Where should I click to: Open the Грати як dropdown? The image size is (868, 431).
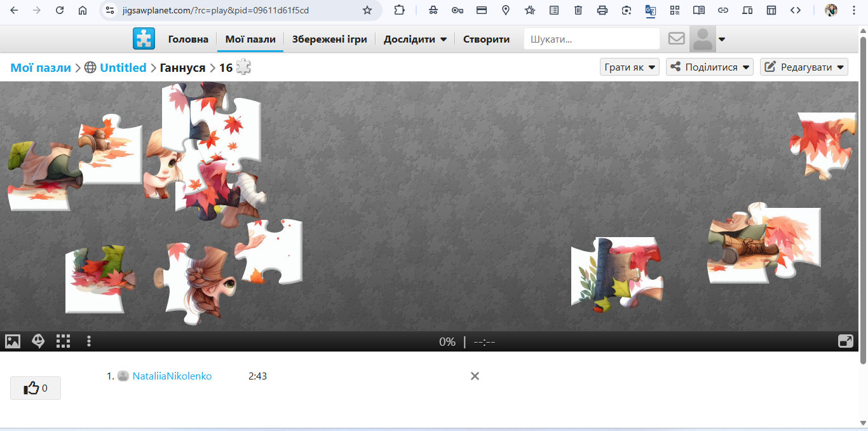[x=630, y=67]
